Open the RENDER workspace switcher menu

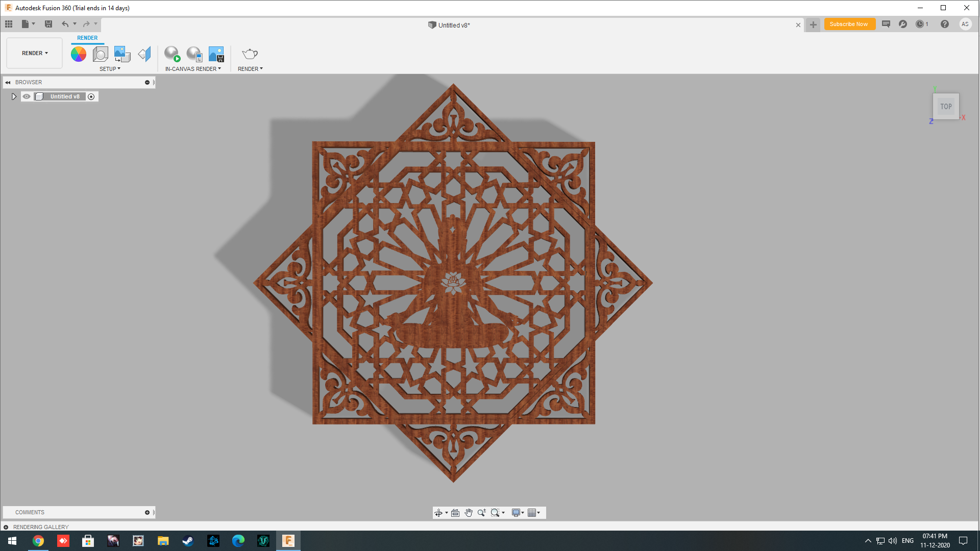[34, 53]
